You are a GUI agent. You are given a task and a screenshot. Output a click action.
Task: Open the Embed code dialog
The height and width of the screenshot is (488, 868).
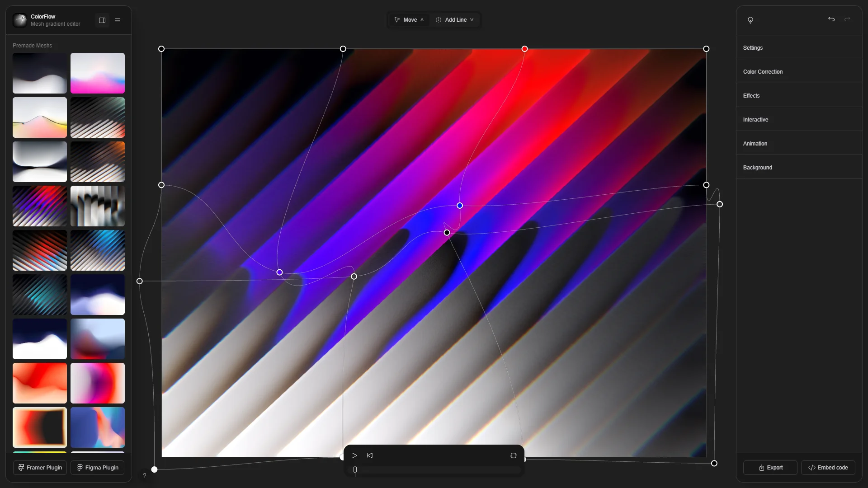(x=828, y=468)
